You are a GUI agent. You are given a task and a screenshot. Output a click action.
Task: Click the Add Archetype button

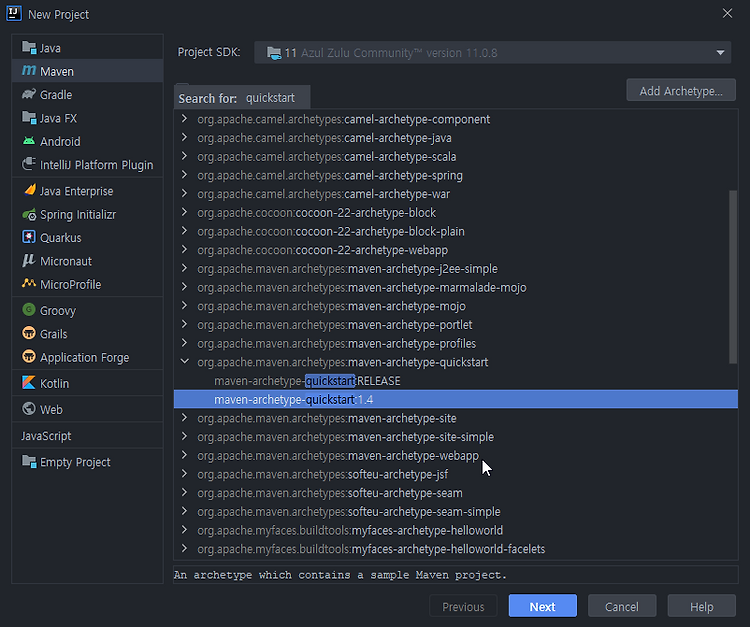[x=681, y=90]
